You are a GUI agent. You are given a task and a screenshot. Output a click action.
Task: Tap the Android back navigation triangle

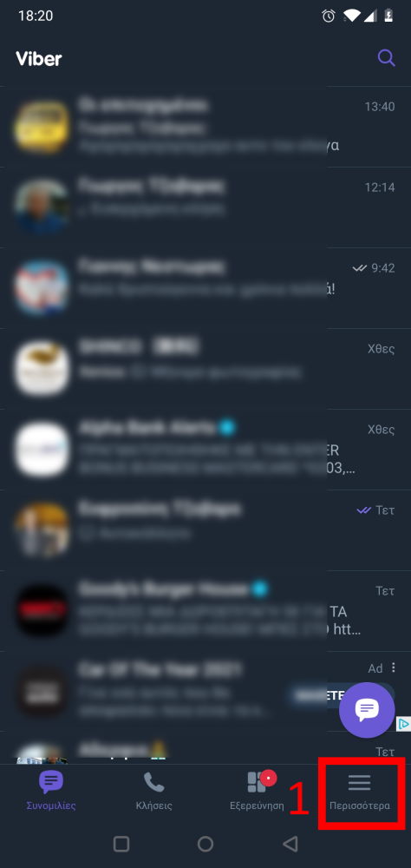(290, 844)
